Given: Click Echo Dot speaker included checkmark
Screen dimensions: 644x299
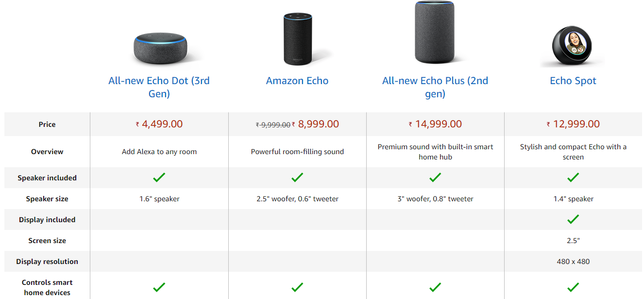Looking at the screenshot, I should pos(159,178).
